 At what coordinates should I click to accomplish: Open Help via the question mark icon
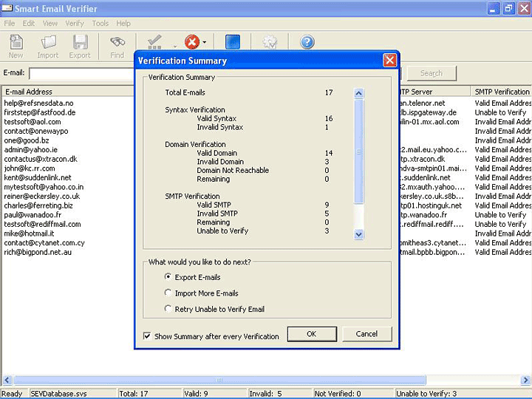(307, 42)
